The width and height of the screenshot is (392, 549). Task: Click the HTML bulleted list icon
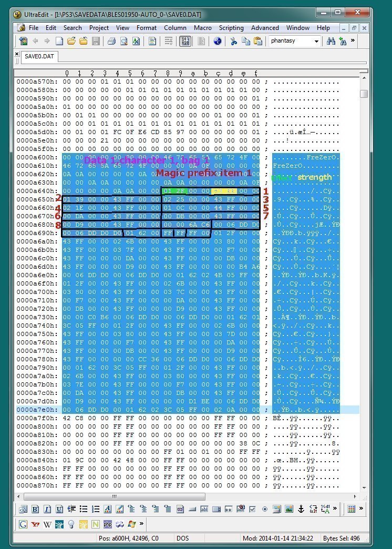pyautogui.click(x=84, y=509)
